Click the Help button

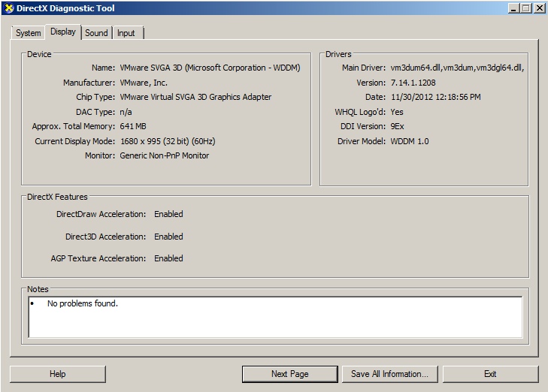(58, 374)
